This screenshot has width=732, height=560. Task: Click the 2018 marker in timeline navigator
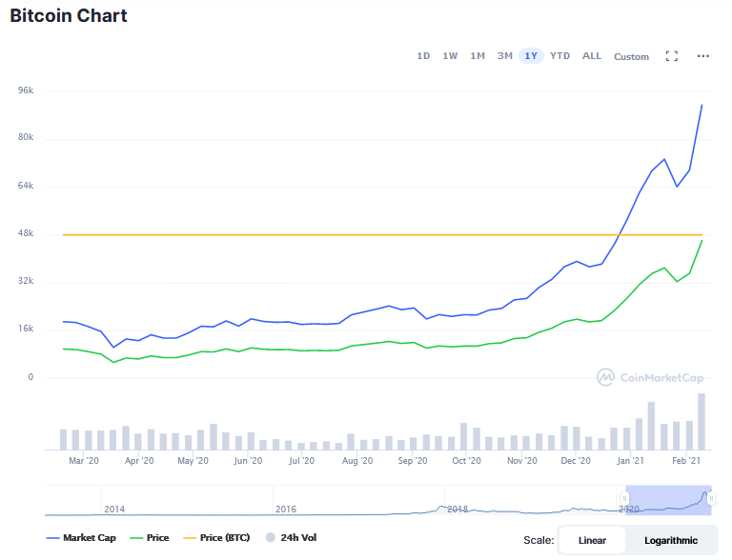[457, 510]
